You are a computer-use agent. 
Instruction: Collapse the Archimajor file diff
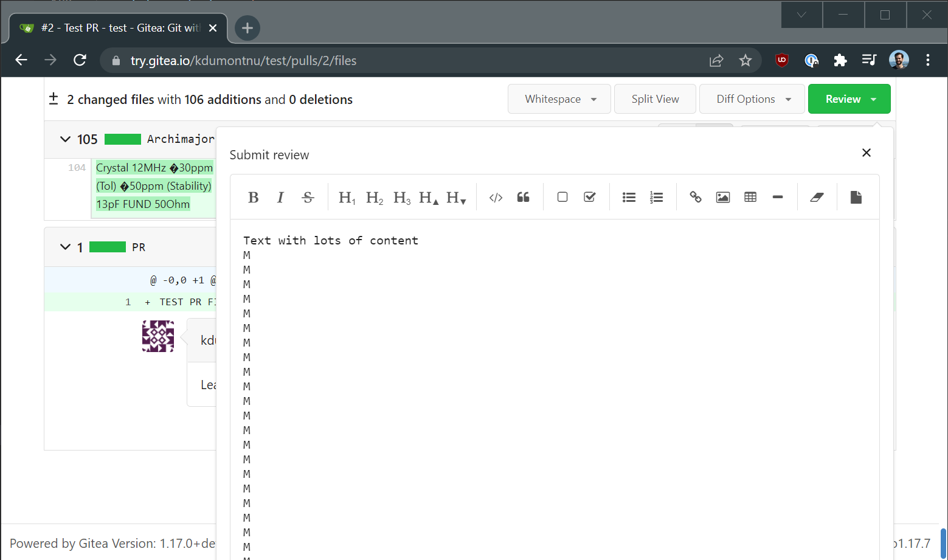pyautogui.click(x=65, y=139)
